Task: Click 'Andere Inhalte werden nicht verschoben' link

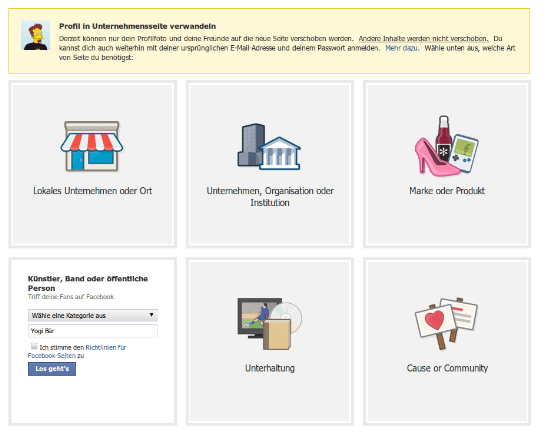Action: (423, 38)
